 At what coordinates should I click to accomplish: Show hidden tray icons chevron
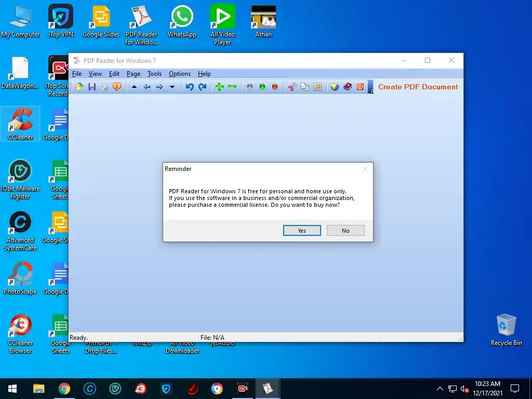[440, 389]
